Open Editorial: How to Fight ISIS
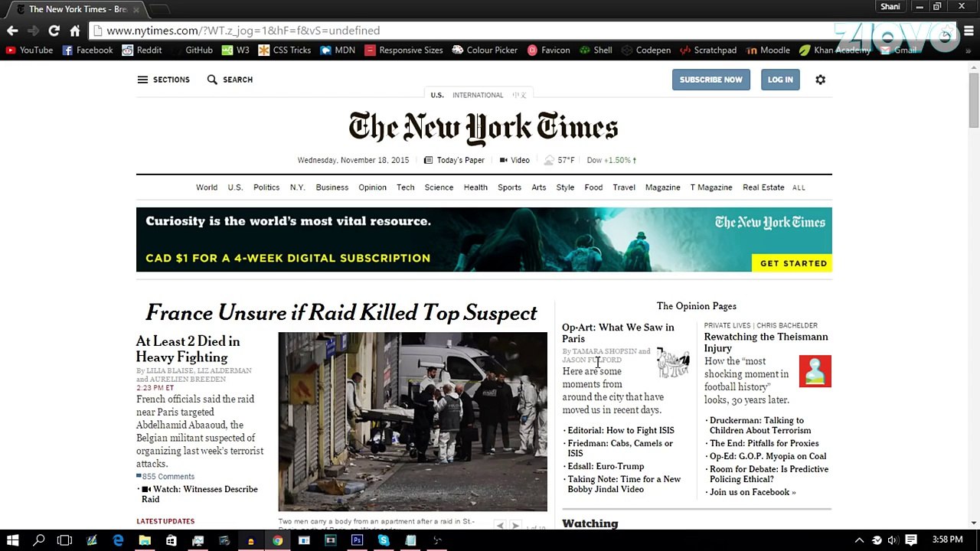The height and width of the screenshot is (551, 980). coord(621,431)
